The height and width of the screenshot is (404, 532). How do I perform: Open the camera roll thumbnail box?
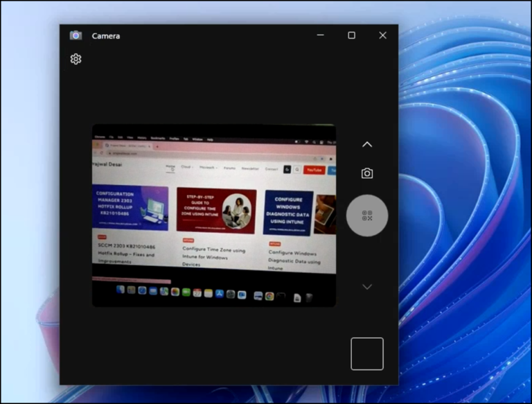coord(367,353)
